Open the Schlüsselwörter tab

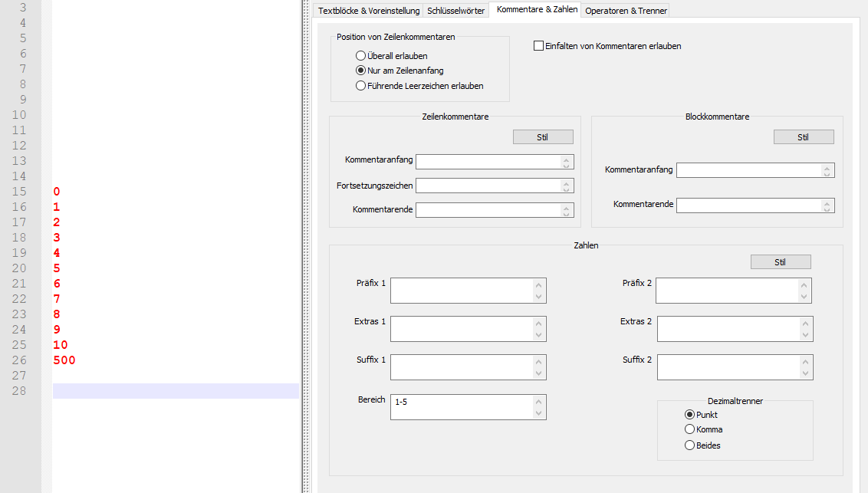point(455,11)
